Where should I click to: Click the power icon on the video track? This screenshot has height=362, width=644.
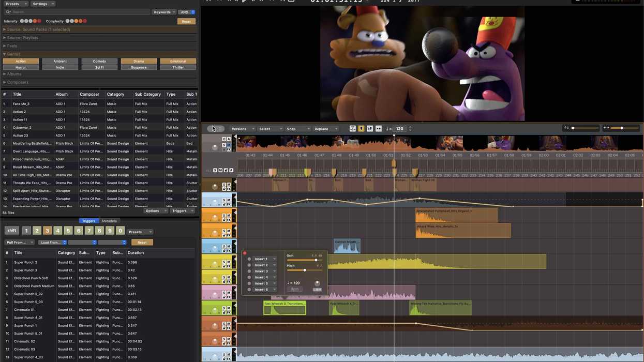click(224, 139)
